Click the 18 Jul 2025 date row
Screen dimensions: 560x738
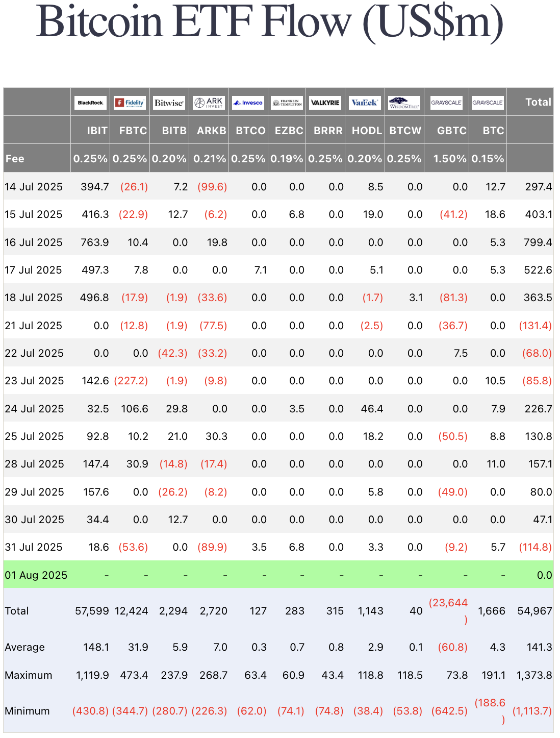(278, 298)
